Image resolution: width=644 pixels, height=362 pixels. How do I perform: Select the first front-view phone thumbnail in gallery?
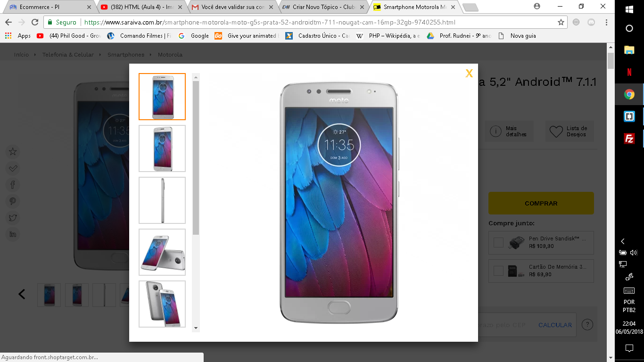click(162, 97)
